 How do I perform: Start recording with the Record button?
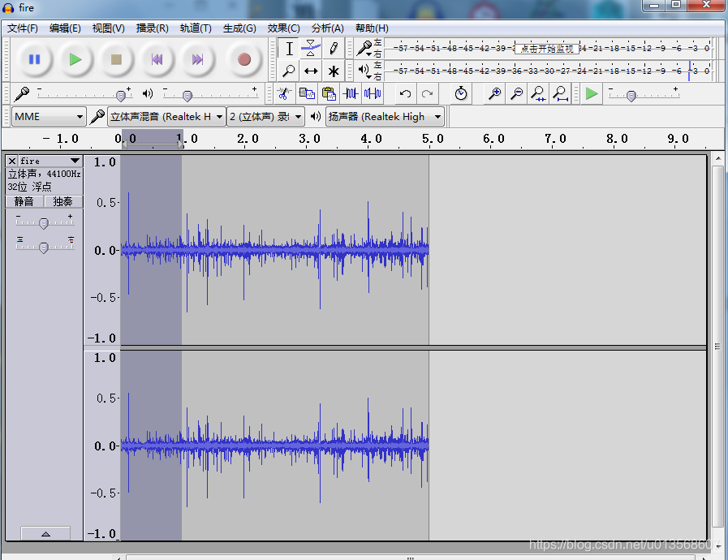[x=244, y=59]
